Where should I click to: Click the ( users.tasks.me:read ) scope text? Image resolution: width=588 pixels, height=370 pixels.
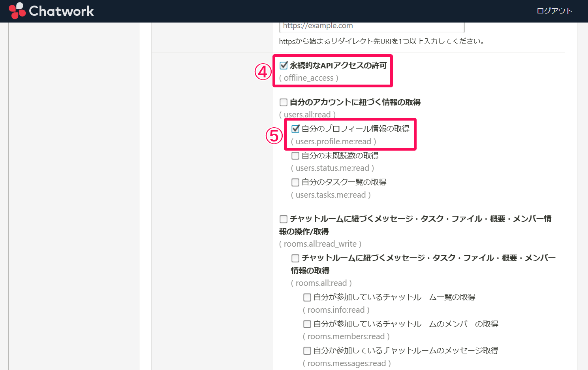[x=331, y=195]
